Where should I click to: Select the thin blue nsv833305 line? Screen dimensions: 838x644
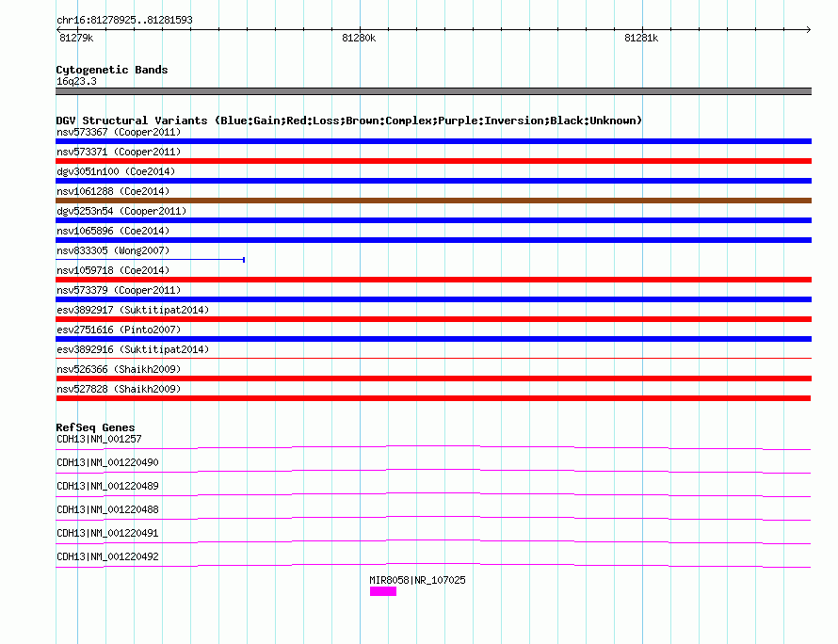[150, 260]
